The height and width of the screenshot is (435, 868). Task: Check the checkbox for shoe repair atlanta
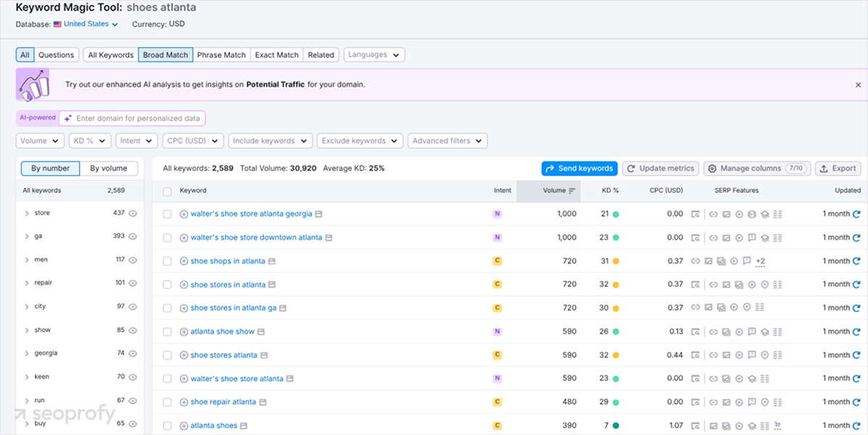[x=167, y=402]
